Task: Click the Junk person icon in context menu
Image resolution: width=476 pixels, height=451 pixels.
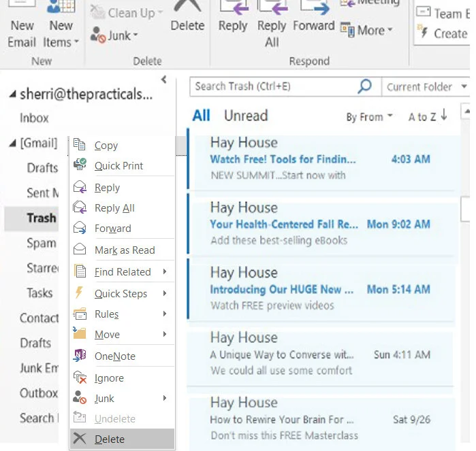Action: coord(80,398)
